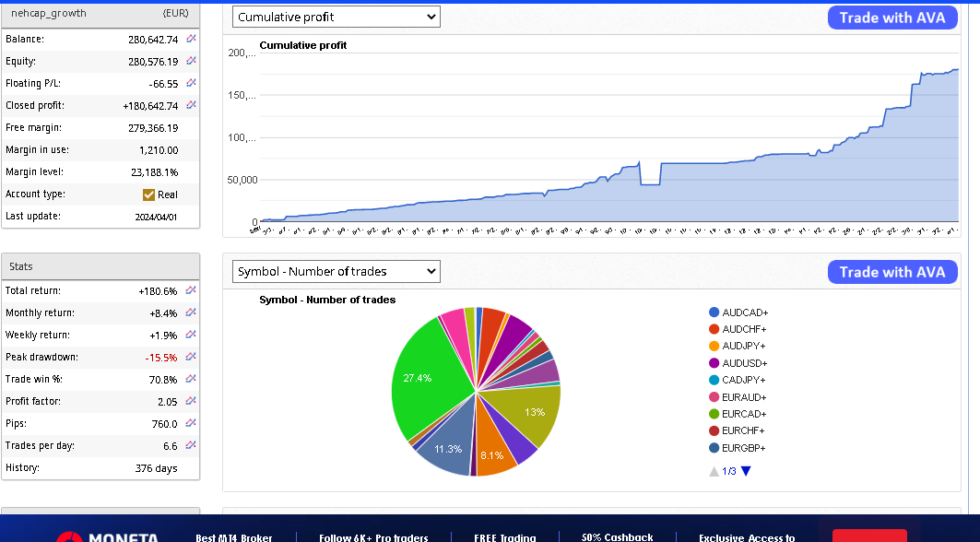This screenshot has height=542, width=980.
Task: Click the Stats panel header
Action: [x=100, y=266]
